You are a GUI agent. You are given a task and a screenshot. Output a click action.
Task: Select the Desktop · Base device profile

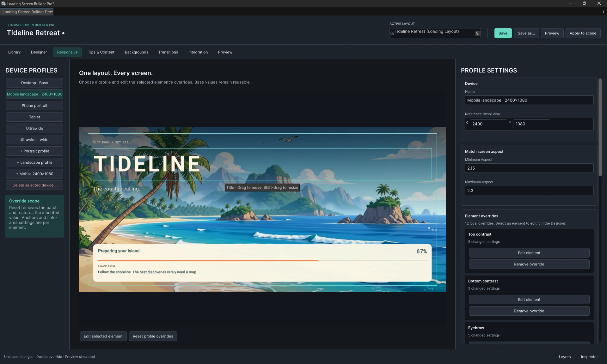coord(34,83)
